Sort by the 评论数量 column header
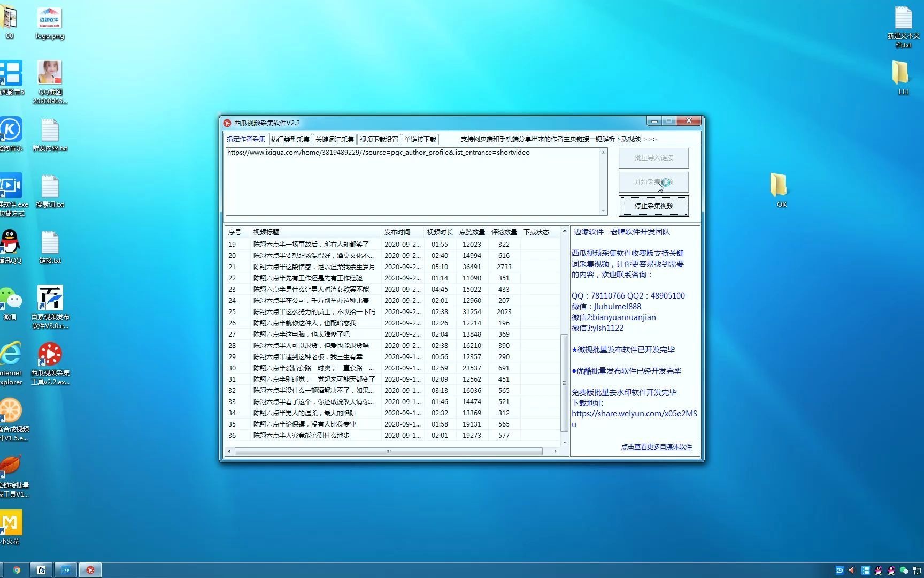 point(504,232)
